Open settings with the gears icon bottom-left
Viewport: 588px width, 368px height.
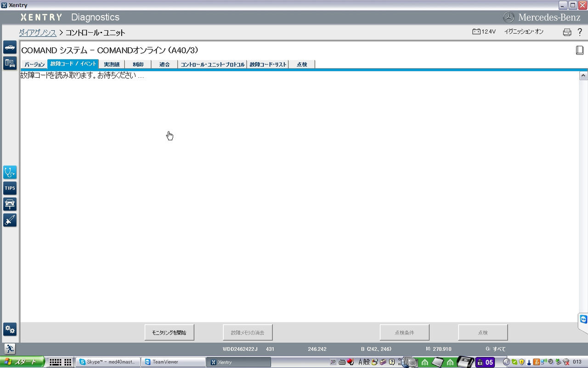pos(10,329)
